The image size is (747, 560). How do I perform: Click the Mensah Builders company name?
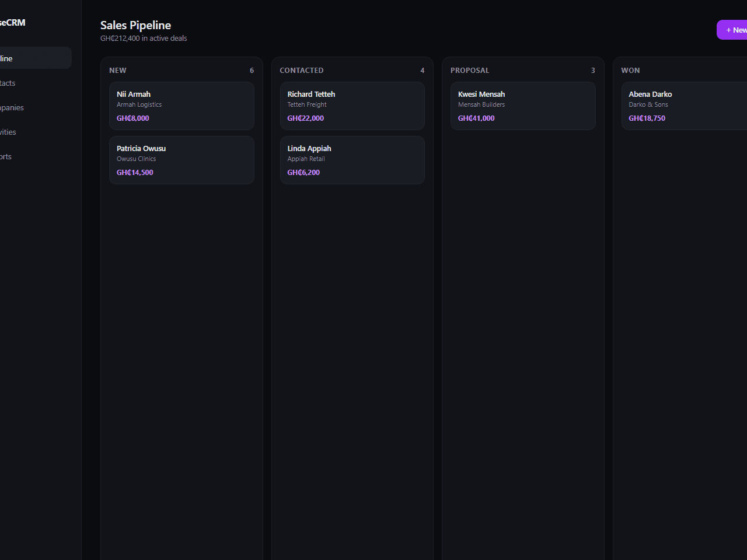click(x=481, y=104)
